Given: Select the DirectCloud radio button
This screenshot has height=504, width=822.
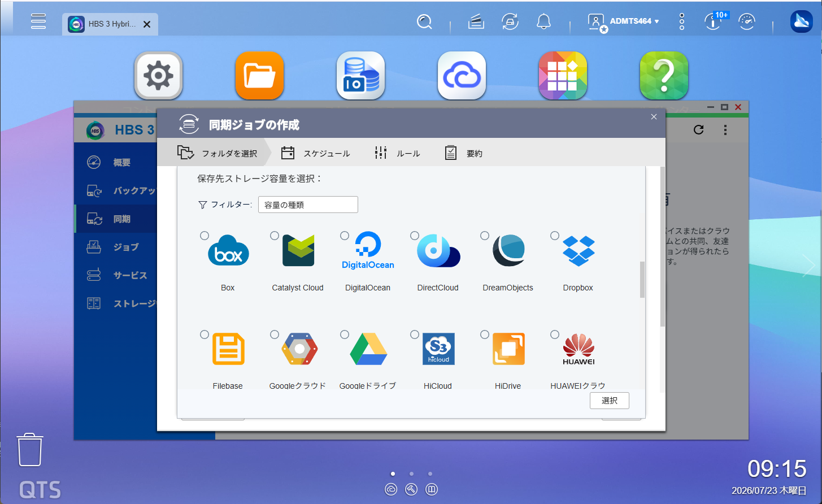Looking at the screenshot, I should pos(415,236).
